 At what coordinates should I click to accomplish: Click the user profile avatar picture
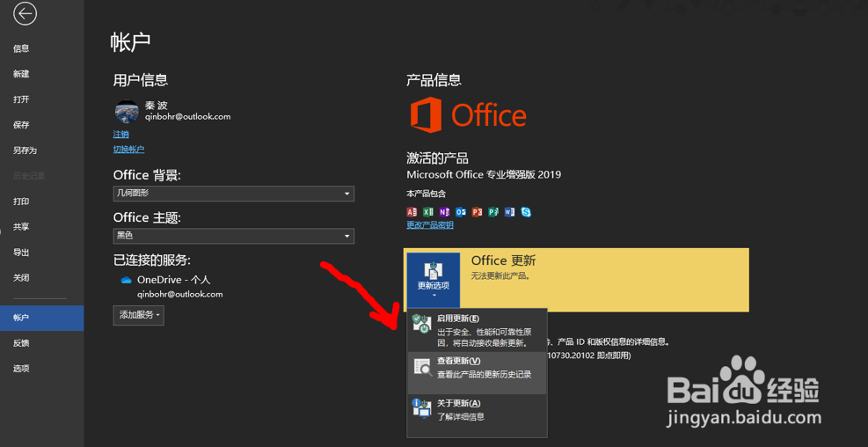(x=127, y=112)
